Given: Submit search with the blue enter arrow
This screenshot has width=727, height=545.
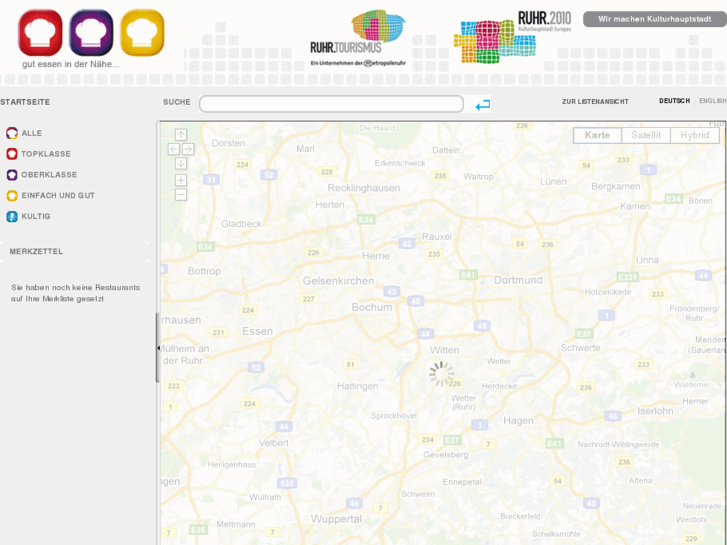Looking at the screenshot, I should click(x=483, y=105).
